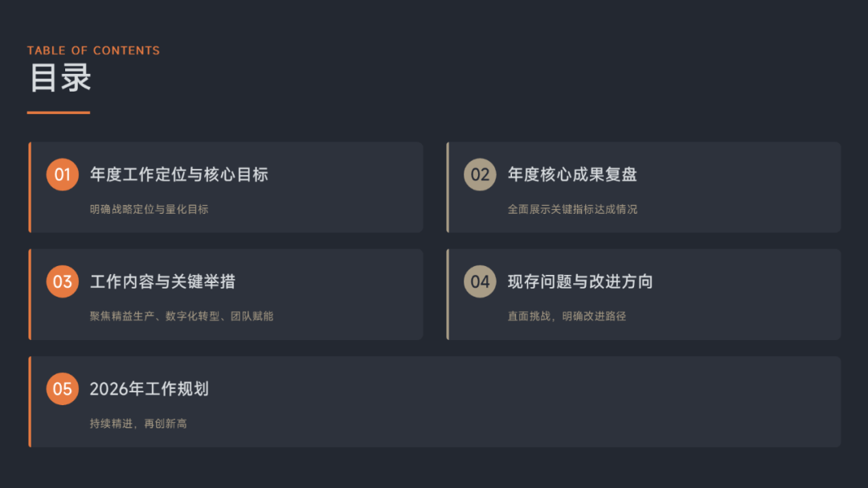868x488 pixels.
Task: Click the orange 05 number badge
Action: [62, 389]
